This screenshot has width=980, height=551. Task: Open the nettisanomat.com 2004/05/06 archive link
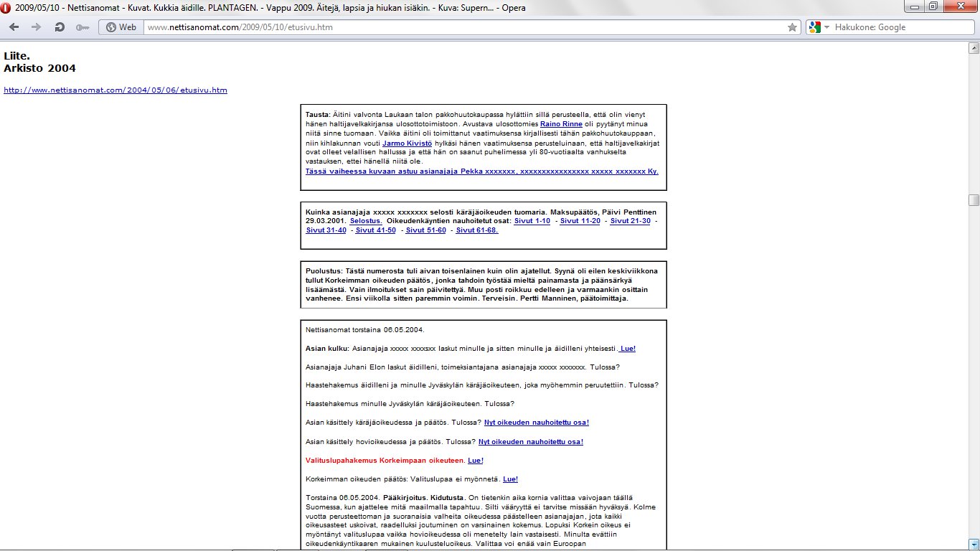pyautogui.click(x=116, y=90)
